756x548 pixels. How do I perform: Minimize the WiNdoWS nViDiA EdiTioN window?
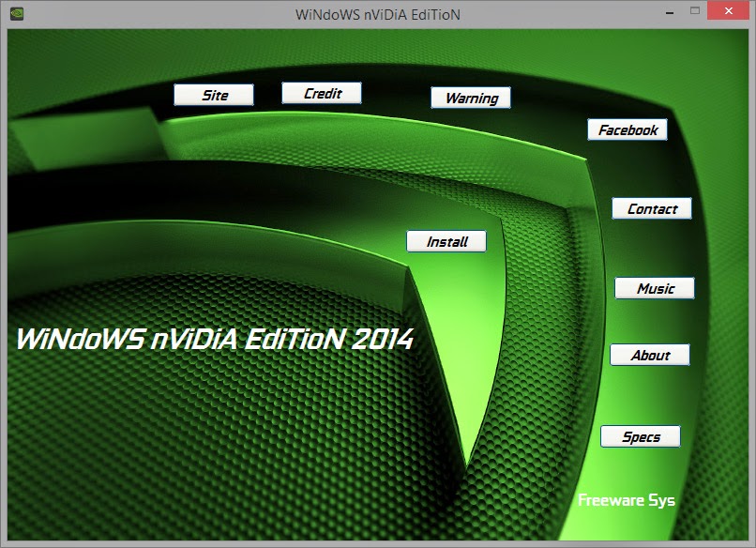(669, 12)
